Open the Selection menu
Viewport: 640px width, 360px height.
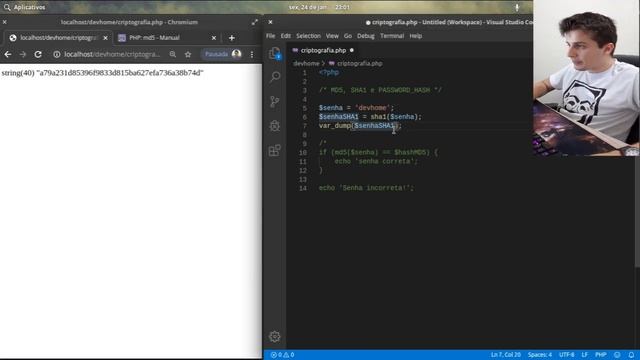tap(309, 36)
